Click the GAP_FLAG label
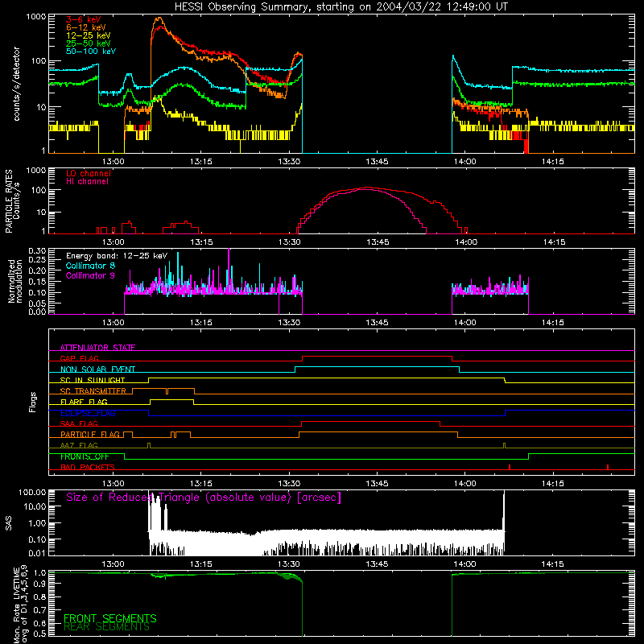 click(79, 358)
